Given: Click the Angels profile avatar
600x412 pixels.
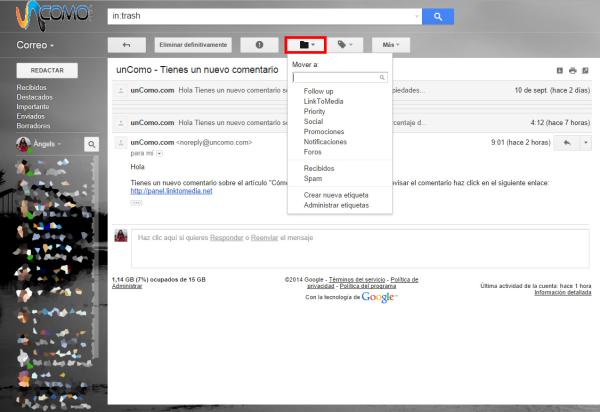Looking at the screenshot, I should point(23,145).
